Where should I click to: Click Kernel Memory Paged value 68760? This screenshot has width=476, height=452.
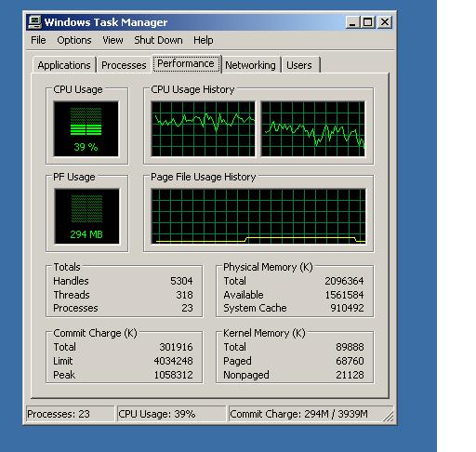click(x=350, y=361)
